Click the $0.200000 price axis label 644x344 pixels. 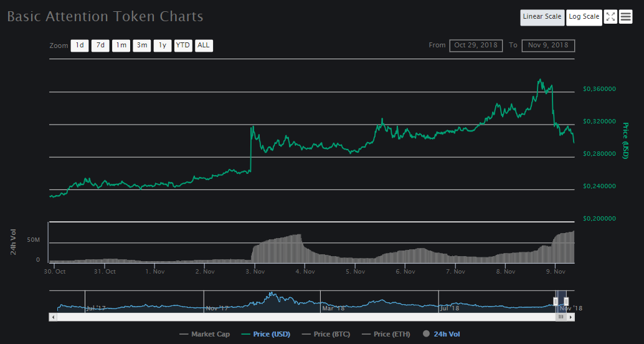[x=600, y=219]
